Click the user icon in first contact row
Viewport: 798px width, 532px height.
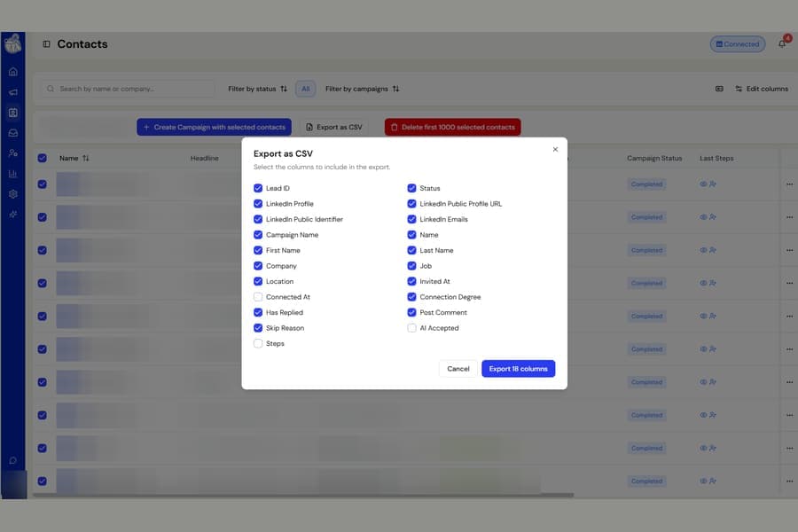713,184
